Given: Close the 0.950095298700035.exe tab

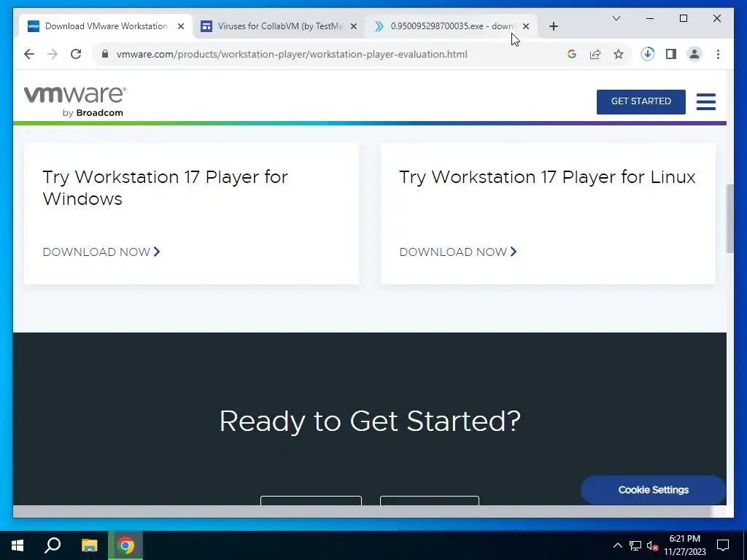Looking at the screenshot, I should click(525, 27).
